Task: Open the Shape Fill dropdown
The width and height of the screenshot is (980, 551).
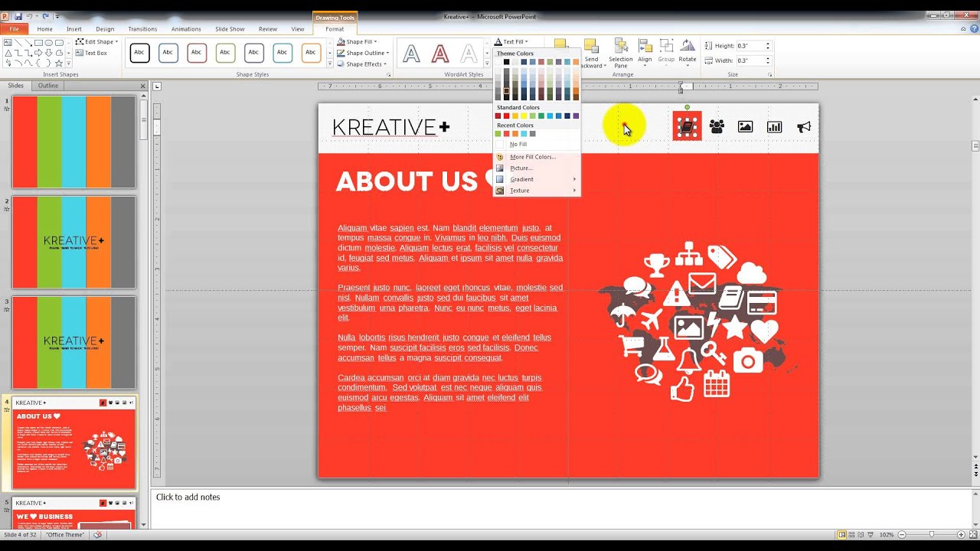Action: 358,41
